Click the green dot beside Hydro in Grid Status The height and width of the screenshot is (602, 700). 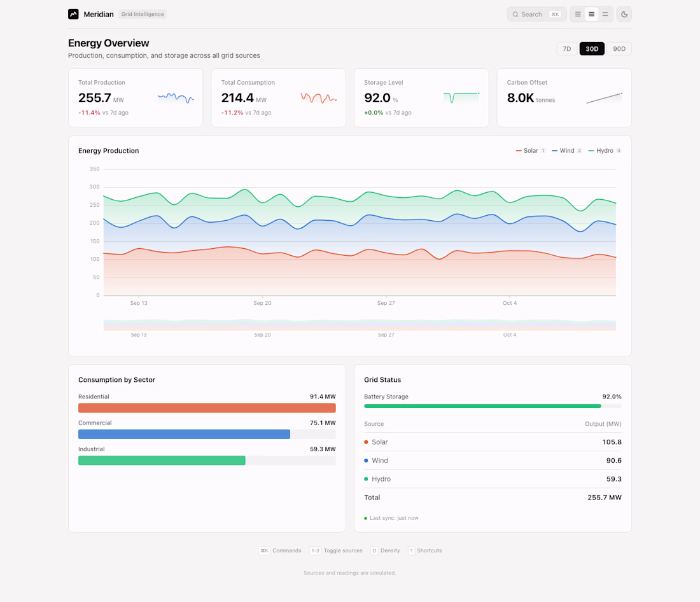click(366, 479)
